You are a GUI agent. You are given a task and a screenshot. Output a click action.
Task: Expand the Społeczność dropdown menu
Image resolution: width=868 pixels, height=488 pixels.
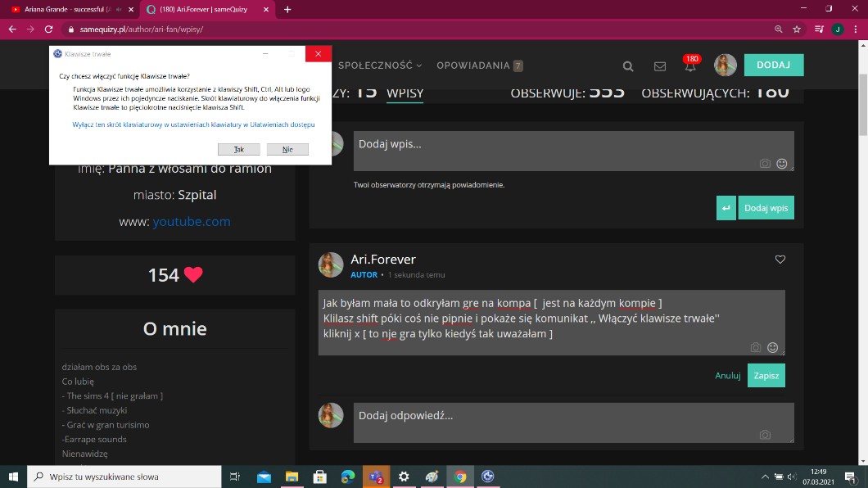380,66
